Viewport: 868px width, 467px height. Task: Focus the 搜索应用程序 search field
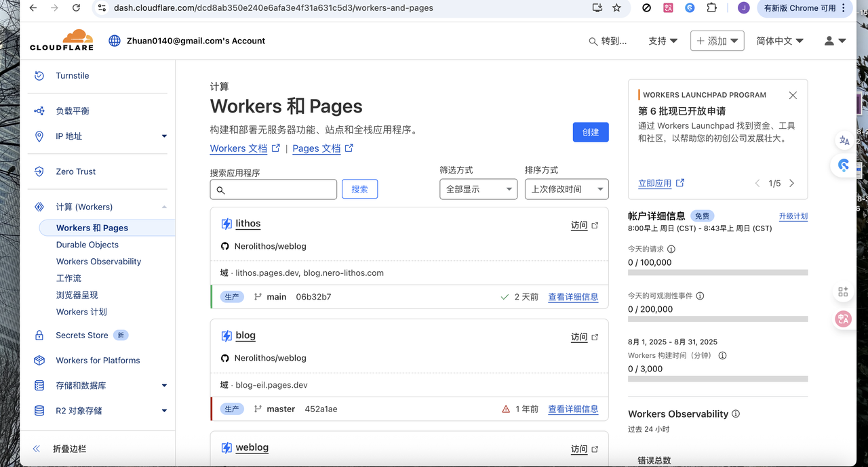point(273,190)
